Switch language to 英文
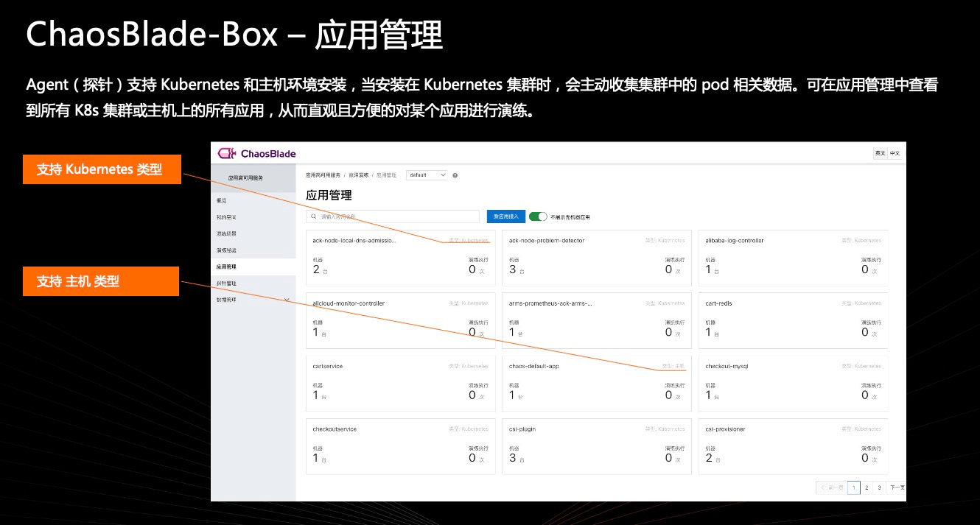Image resolution: width=980 pixels, height=525 pixels. [x=880, y=153]
